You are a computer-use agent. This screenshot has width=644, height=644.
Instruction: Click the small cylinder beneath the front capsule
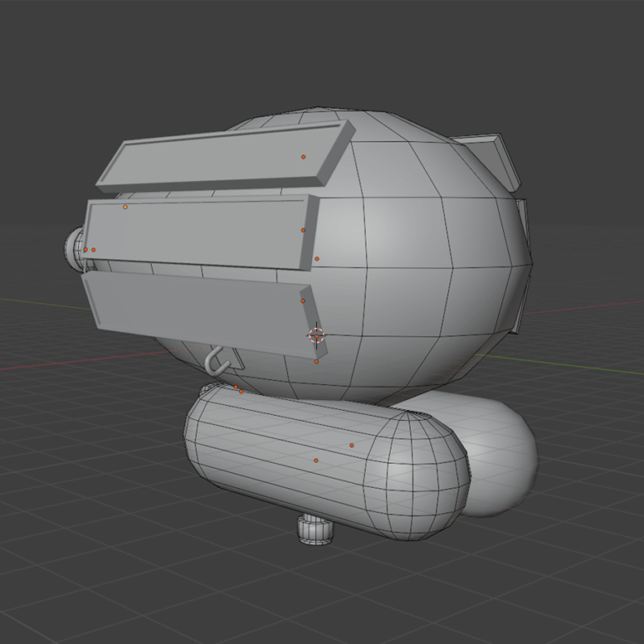tap(315, 530)
